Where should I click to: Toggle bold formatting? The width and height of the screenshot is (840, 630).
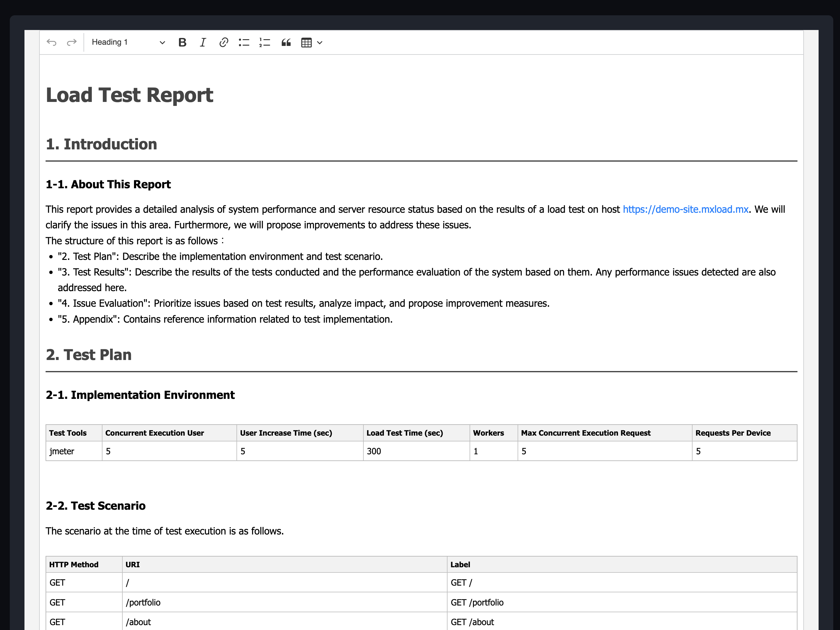pyautogui.click(x=182, y=42)
